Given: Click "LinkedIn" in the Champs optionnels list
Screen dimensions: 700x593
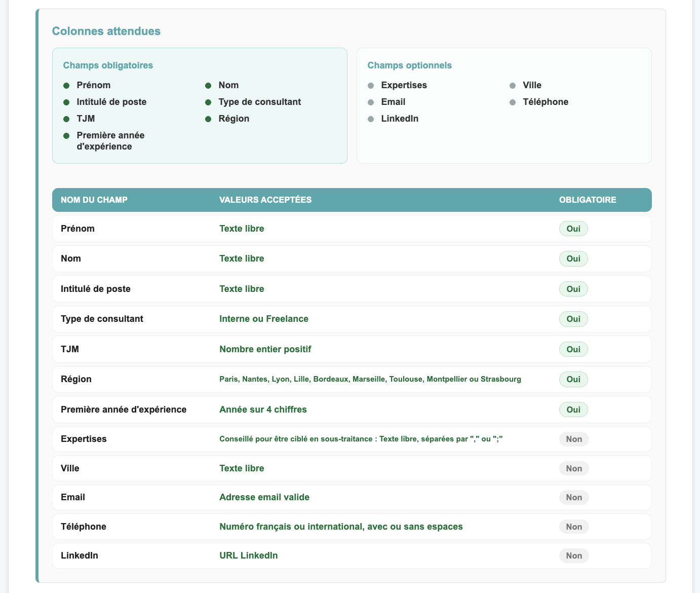Looking at the screenshot, I should [400, 119].
